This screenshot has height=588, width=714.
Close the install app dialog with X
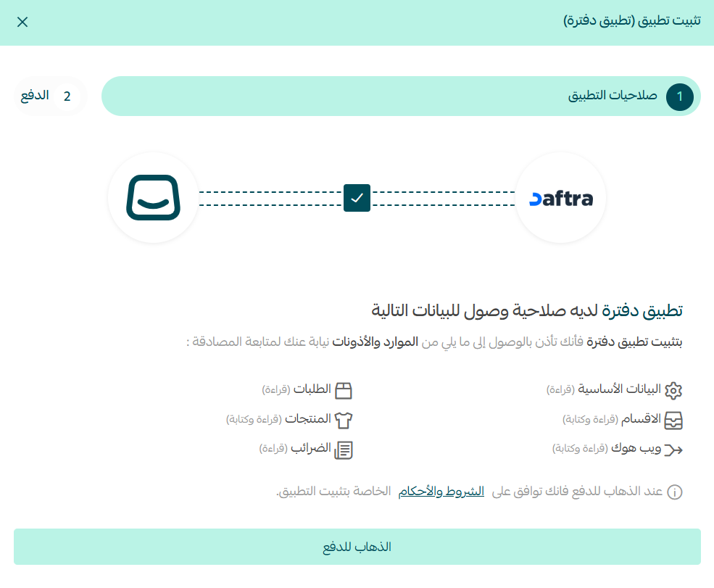[x=22, y=22]
